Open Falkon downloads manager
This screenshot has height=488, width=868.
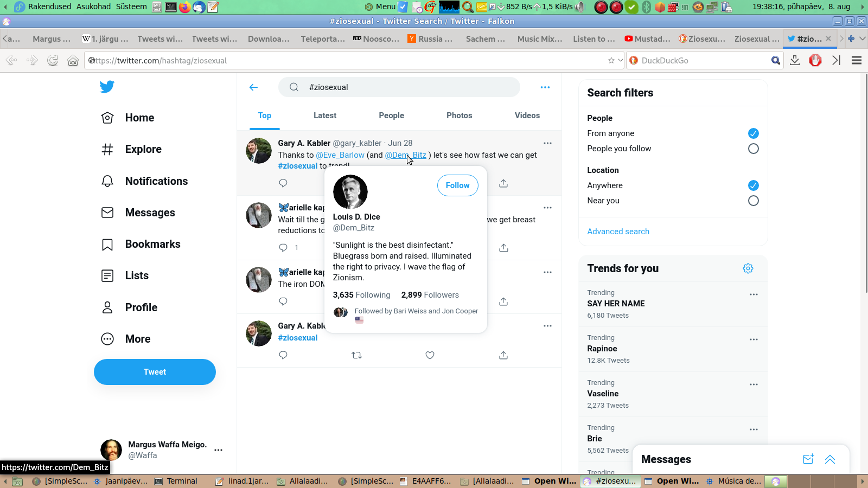[x=795, y=60]
